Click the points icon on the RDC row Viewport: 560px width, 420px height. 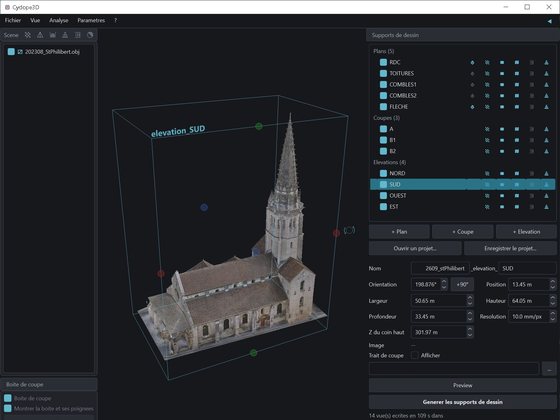coord(487,62)
